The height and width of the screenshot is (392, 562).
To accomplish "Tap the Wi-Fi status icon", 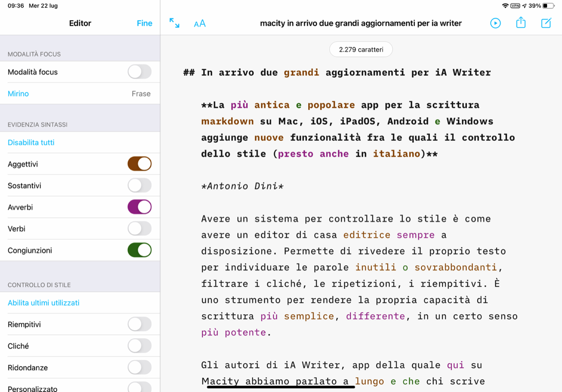I will 505,6.
